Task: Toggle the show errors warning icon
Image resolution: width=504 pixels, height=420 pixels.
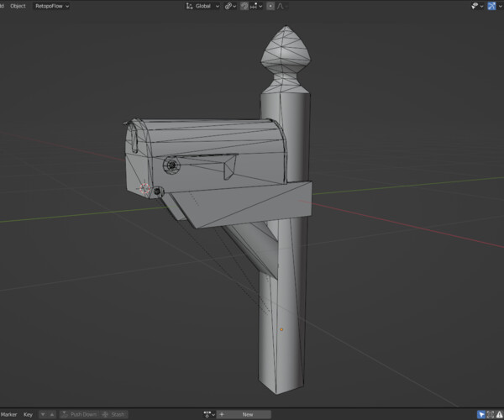Action: [x=500, y=414]
